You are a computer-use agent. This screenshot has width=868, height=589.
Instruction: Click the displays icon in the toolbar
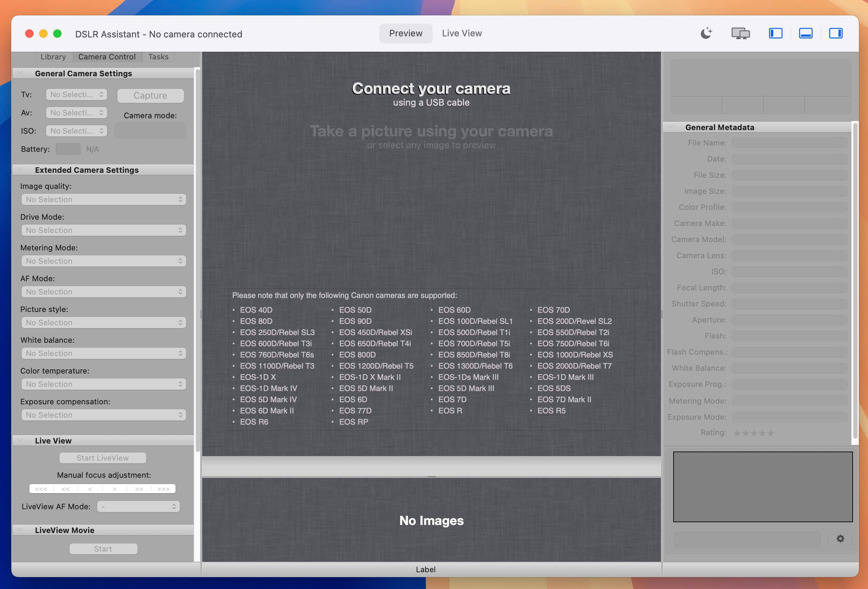tap(740, 33)
